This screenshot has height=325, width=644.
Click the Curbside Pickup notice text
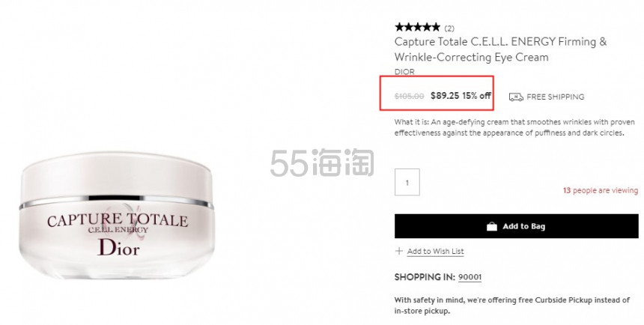pos(512,306)
